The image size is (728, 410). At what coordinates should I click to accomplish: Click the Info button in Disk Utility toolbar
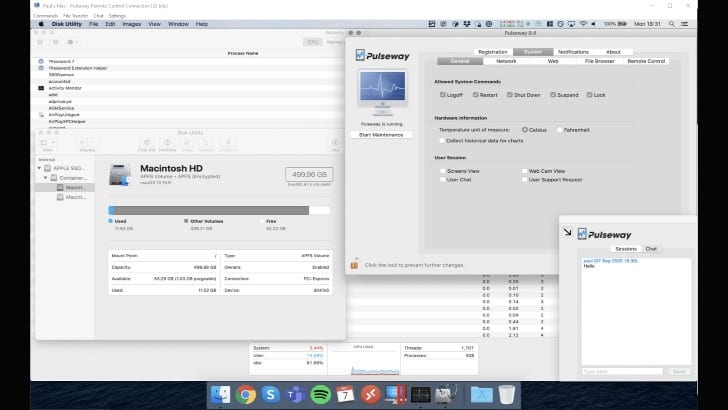point(335,145)
